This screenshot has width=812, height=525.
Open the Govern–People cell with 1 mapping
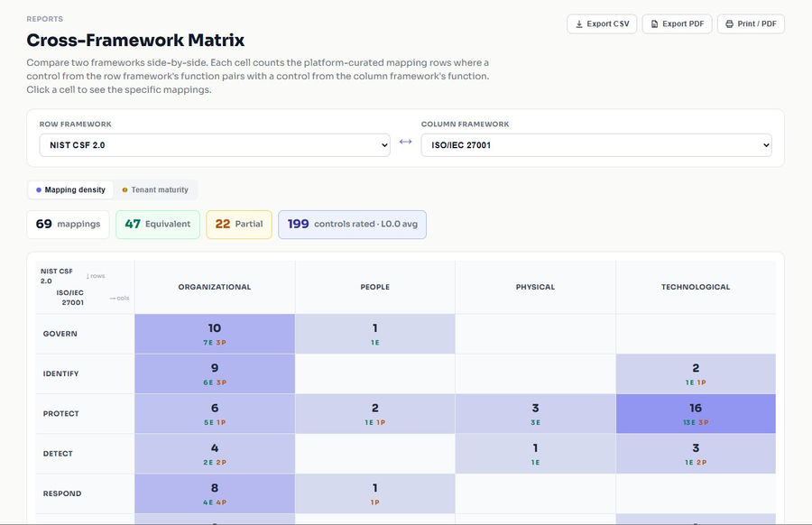pos(375,334)
